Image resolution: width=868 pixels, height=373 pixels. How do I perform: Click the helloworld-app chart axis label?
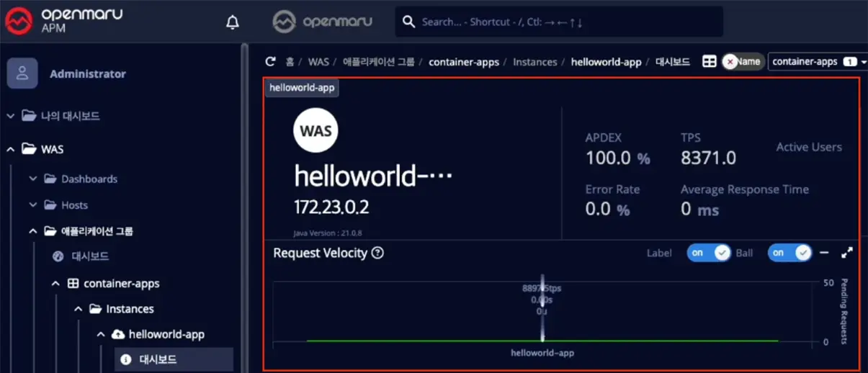click(542, 353)
